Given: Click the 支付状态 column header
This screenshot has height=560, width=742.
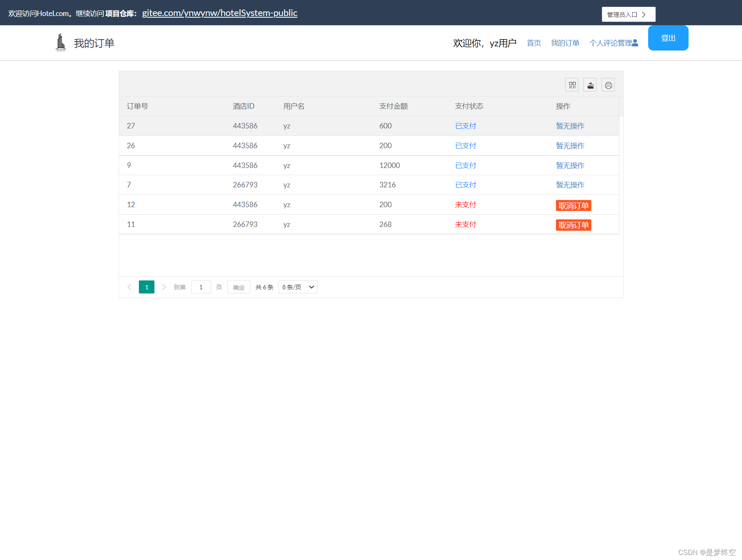Looking at the screenshot, I should tap(469, 106).
